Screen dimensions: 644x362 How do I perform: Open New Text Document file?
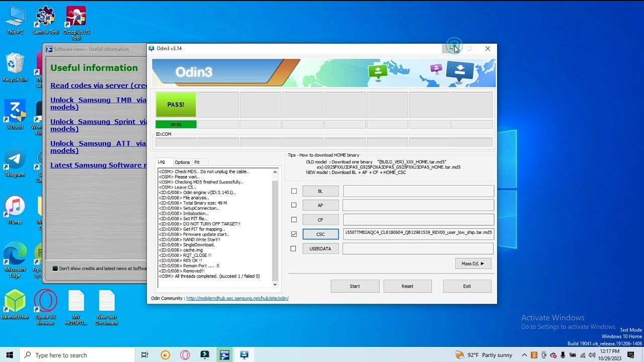tap(107, 308)
